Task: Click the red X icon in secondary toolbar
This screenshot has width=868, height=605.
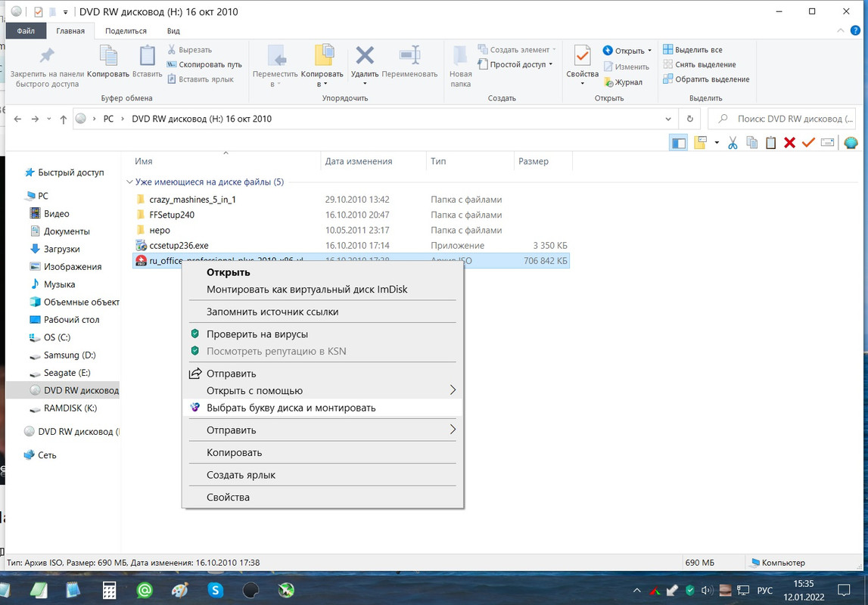Action: 789,143
